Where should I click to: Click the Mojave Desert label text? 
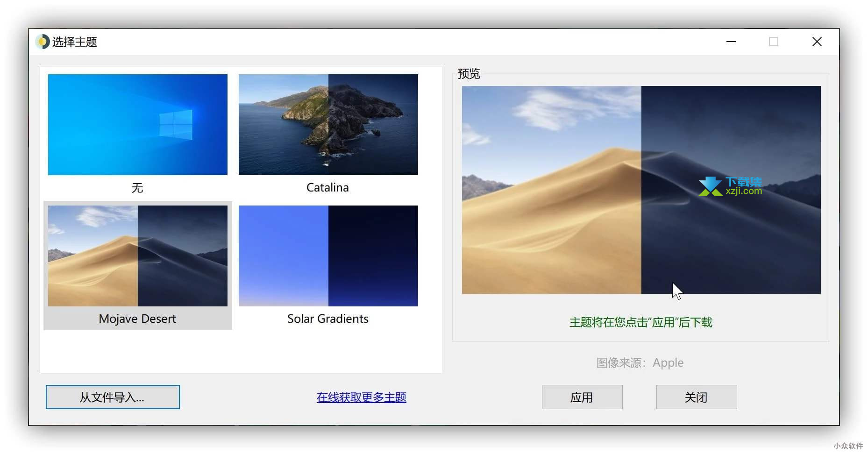click(137, 319)
